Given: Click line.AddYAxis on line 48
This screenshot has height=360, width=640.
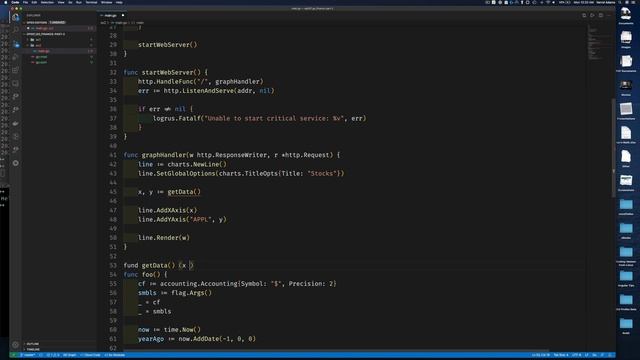Looking at the screenshot, I should tap(162, 219).
